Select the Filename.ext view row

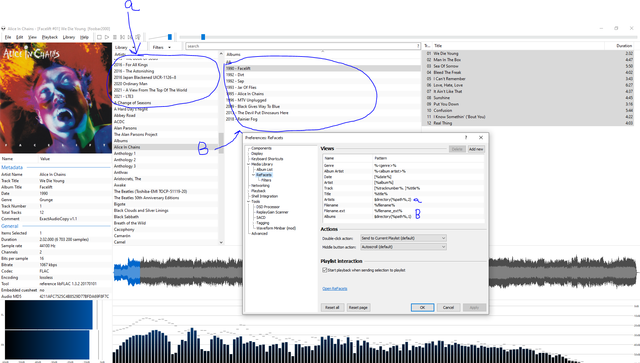(x=403, y=211)
